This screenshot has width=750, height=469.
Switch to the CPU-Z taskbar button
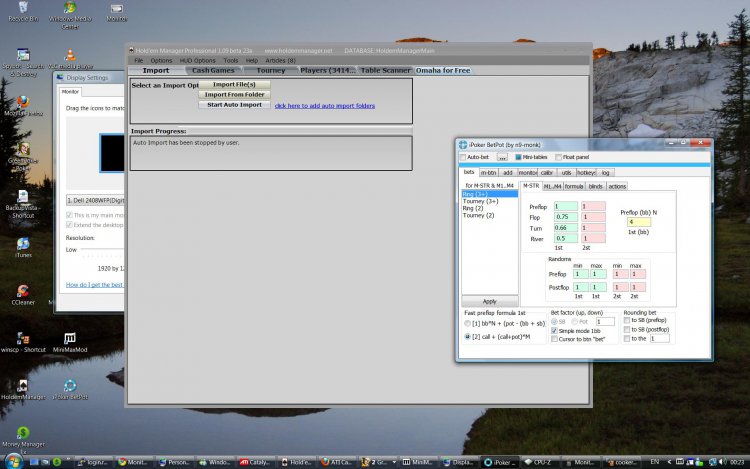pyautogui.click(x=538, y=462)
